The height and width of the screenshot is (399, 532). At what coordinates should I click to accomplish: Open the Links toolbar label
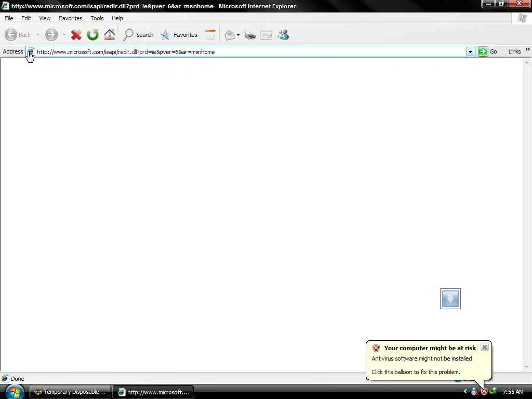(514, 51)
